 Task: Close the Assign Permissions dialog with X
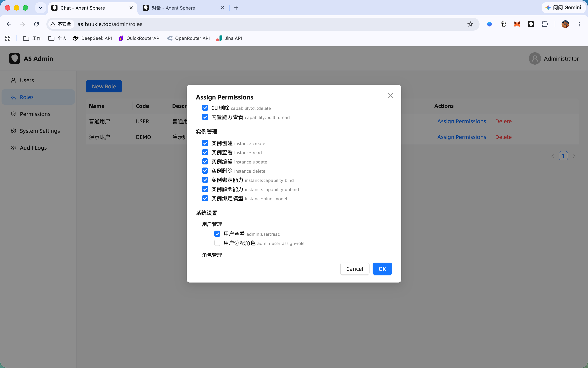(390, 95)
